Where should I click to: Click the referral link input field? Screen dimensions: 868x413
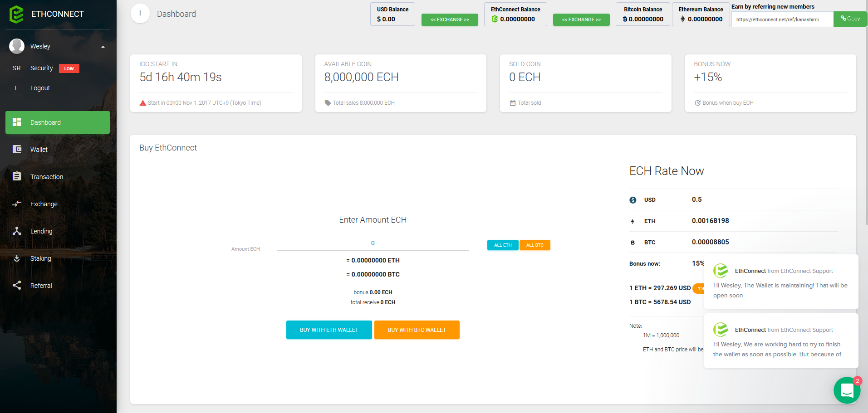[x=783, y=19]
